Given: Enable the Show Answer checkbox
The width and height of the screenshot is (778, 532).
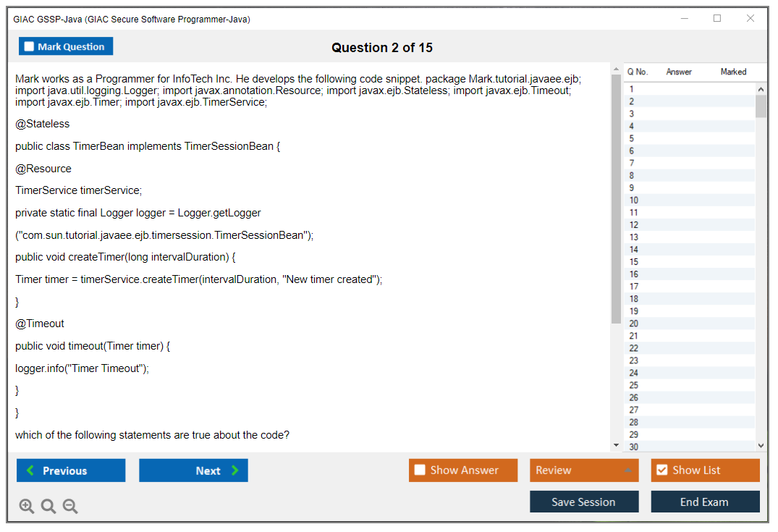Looking at the screenshot, I should [419, 470].
